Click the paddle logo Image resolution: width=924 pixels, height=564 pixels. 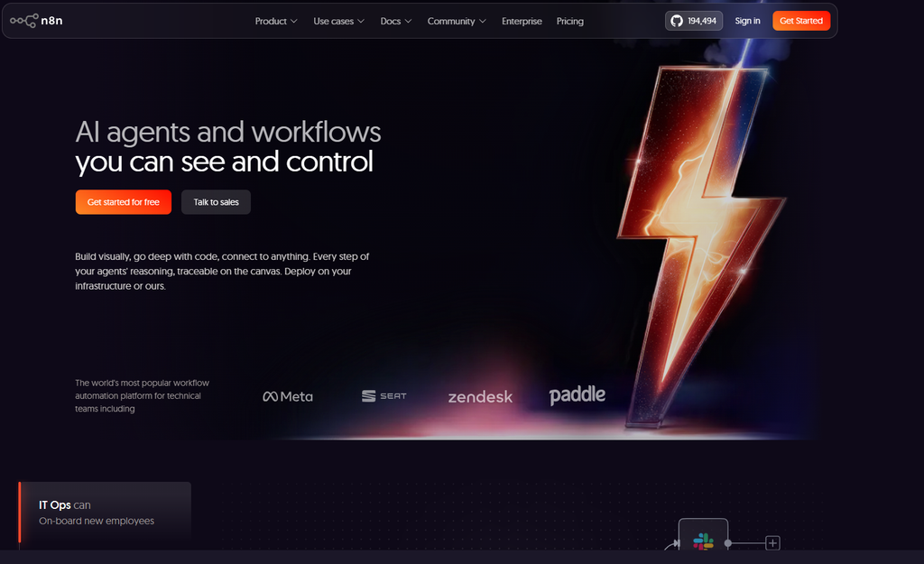(x=577, y=395)
